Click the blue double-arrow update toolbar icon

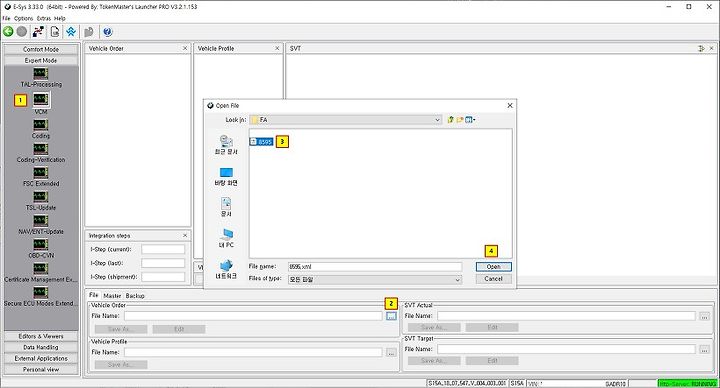click(70, 31)
